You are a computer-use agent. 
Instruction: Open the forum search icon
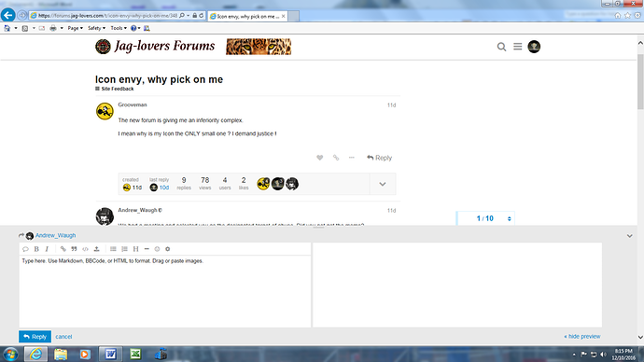pos(501,47)
